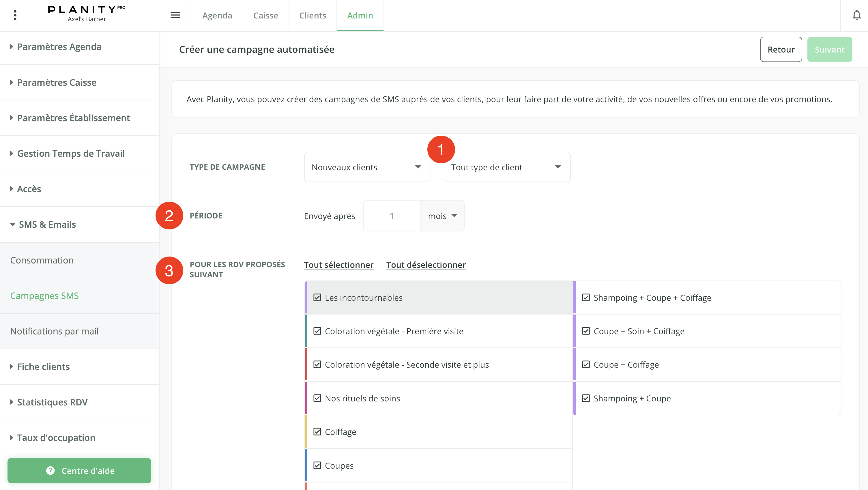Switch to the Caisse tab
Viewport: 868px width, 490px height.
[x=265, y=15]
